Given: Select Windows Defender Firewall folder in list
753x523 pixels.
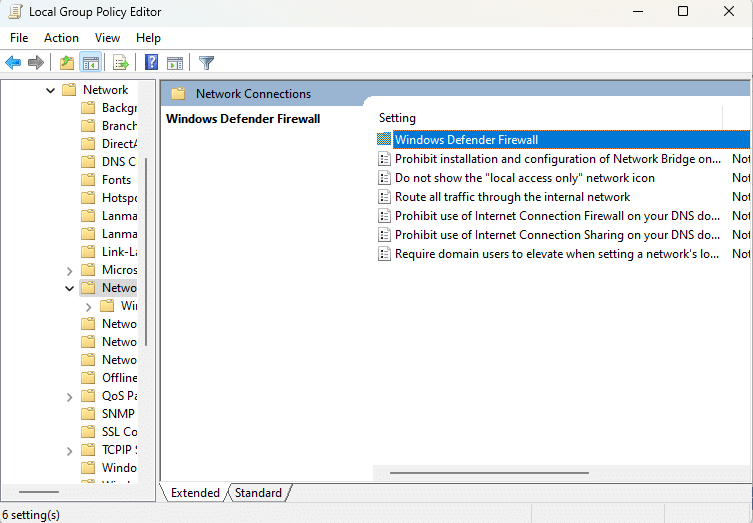Looking at the screenshot, I should pos(466,140).
